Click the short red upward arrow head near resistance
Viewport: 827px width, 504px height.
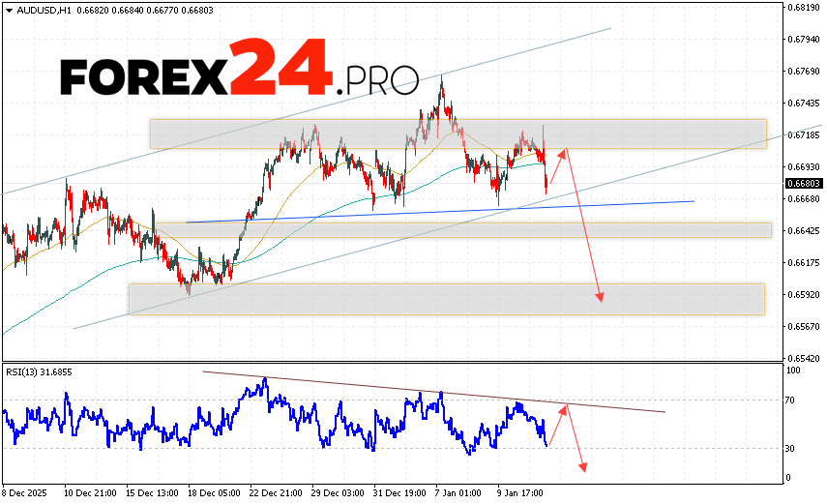point(564,149)
